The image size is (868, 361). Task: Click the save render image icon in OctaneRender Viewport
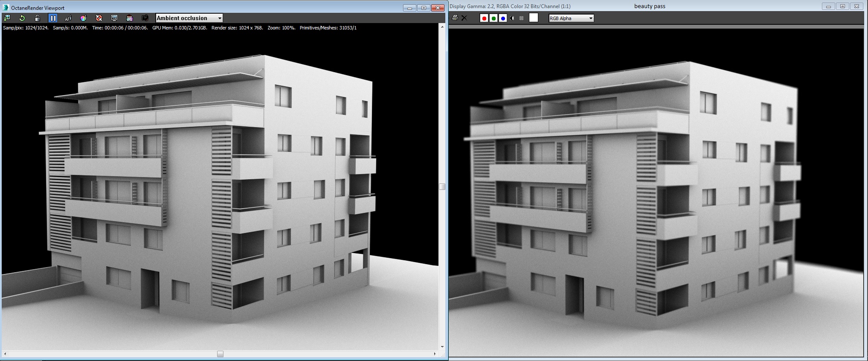tap(7, 18)
